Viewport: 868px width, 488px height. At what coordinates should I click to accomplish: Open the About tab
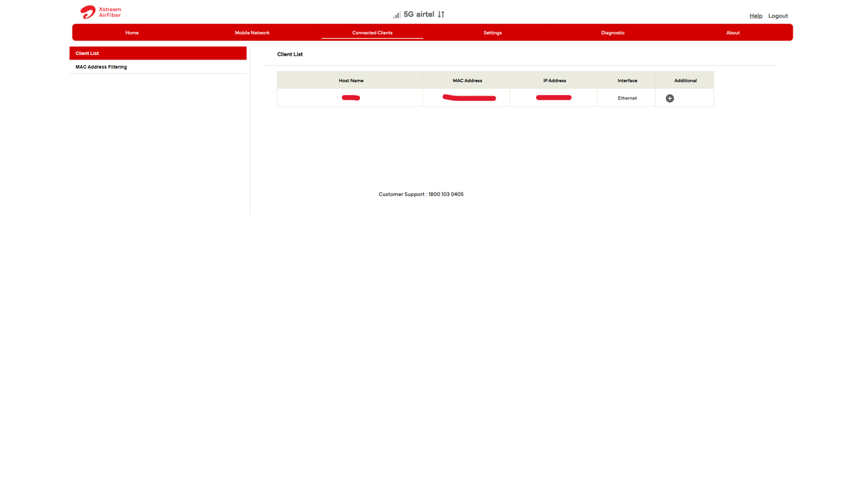click(x=733, y=33)
